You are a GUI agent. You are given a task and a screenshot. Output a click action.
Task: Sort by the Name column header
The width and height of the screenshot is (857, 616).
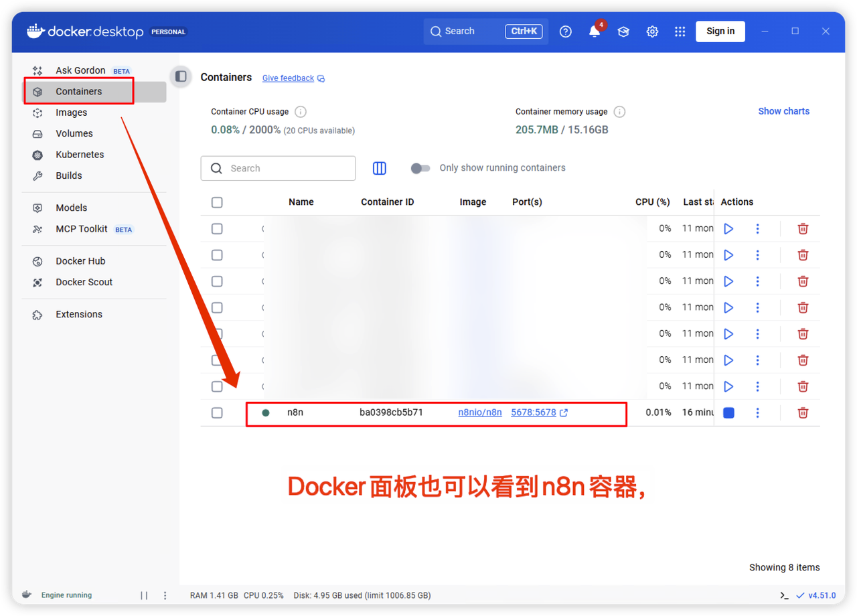301,202
